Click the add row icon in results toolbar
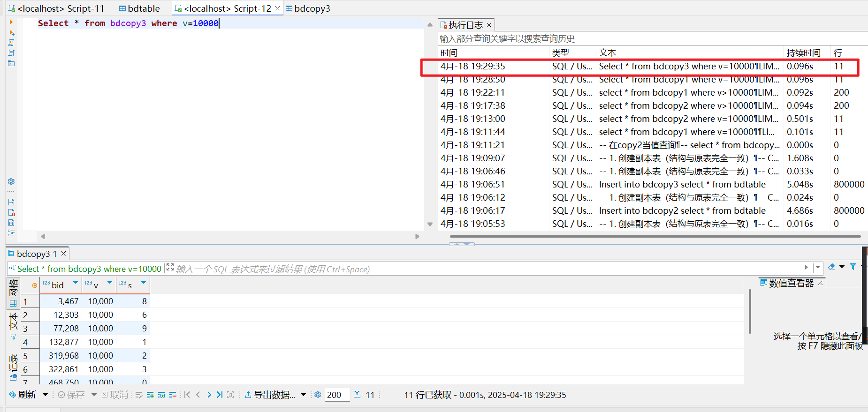Image resolution: width=868 pixels, height=412 pixels. [150, 395]
